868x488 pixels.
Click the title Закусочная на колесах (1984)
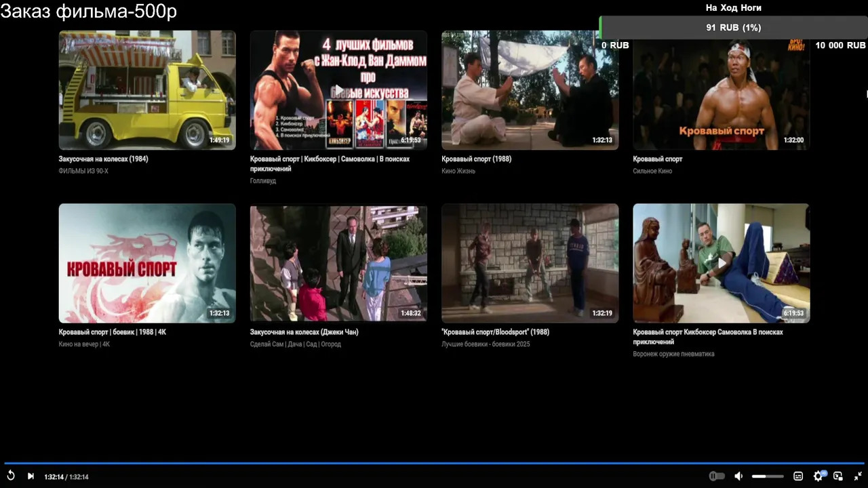[103, 159]
